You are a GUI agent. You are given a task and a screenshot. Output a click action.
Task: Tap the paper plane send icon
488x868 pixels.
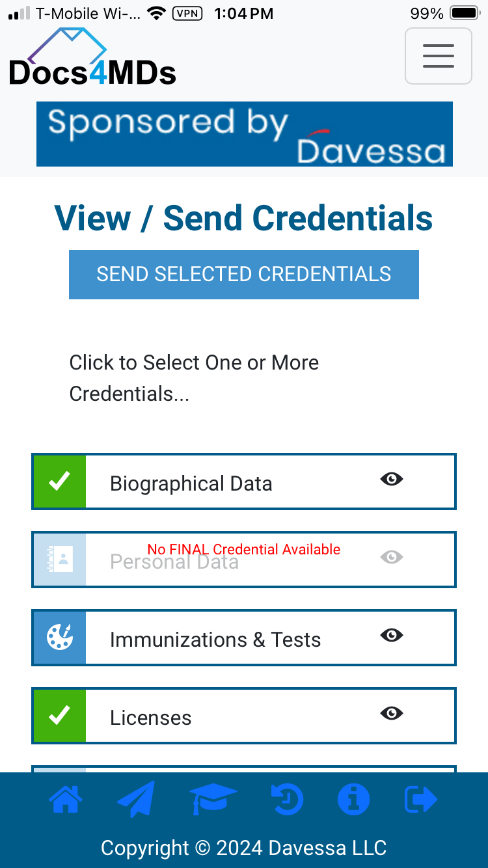point(137,799)
